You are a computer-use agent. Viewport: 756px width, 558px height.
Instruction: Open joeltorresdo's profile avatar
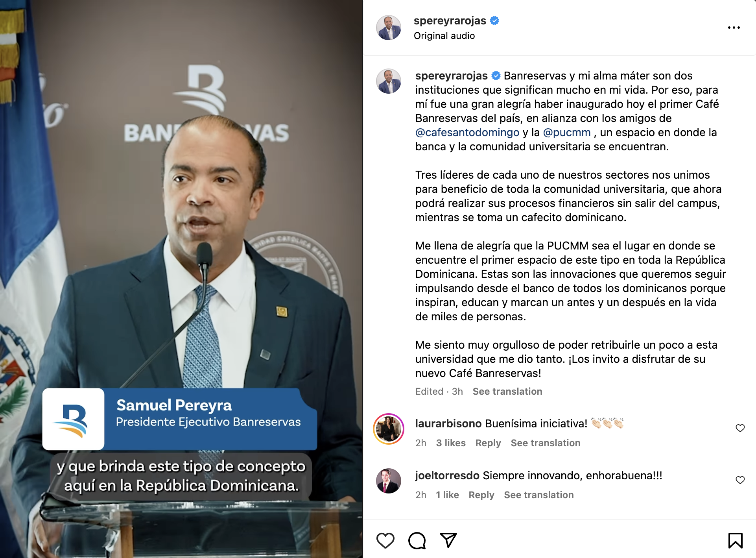click(389, 481)
